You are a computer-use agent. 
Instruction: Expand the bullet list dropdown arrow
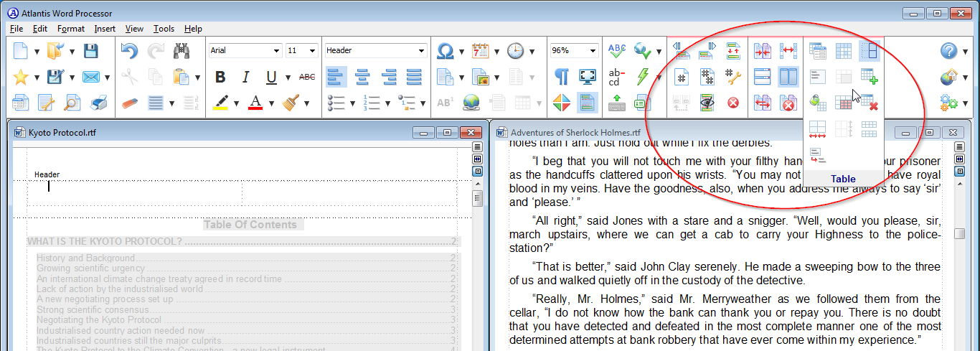pyautogui.click(x=352, y=103)
